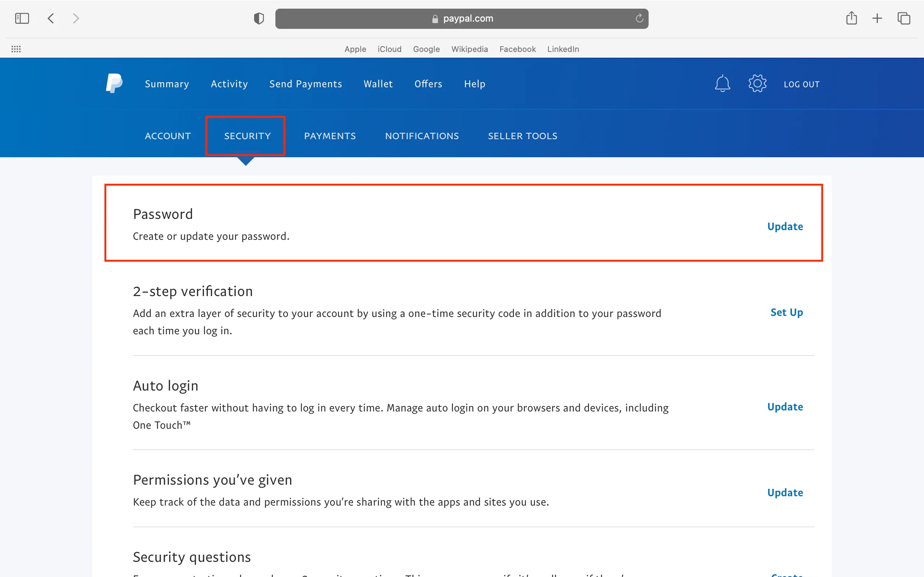Open the Share sheet icon
924x577 pixels.
click(851, 18)
